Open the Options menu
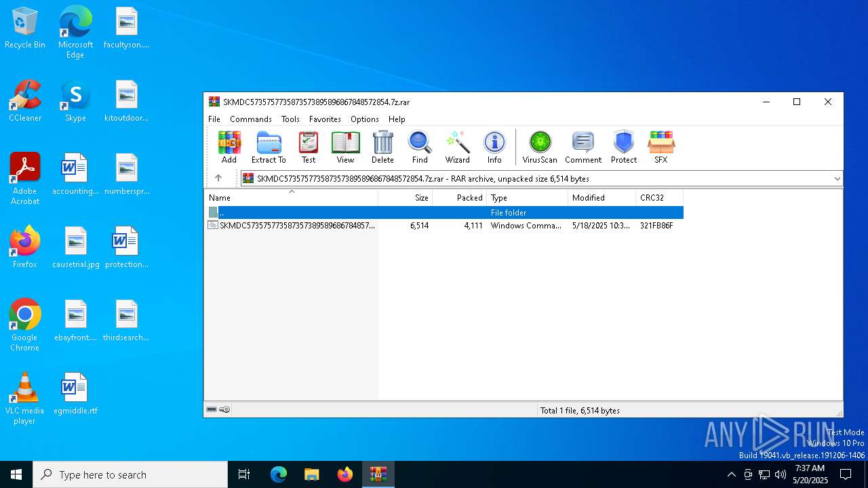Viewport: 868px width, 488px height. click(365, 119)
